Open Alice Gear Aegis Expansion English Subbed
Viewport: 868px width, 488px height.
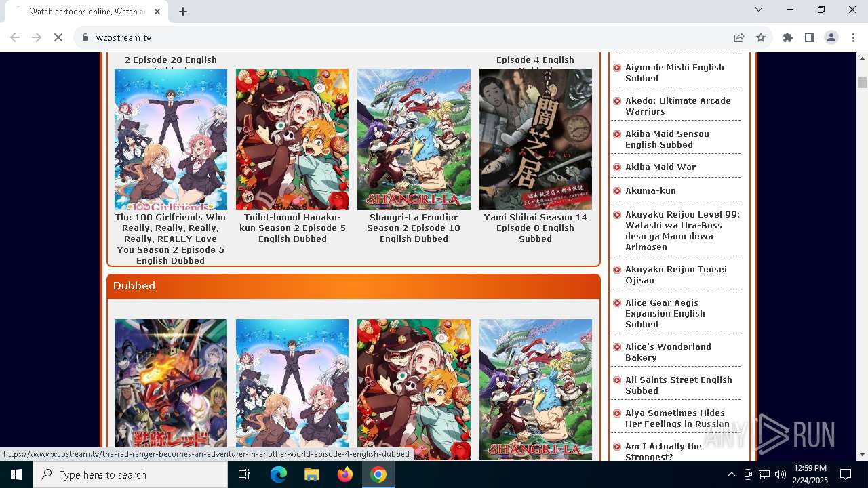click(x=665, y=313)
